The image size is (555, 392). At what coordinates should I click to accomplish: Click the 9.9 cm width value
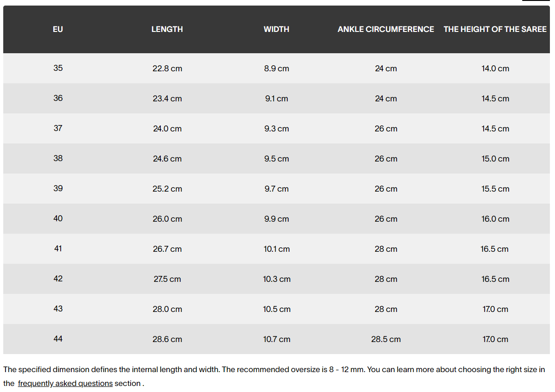pyautogui.click(x=277, y=219)
